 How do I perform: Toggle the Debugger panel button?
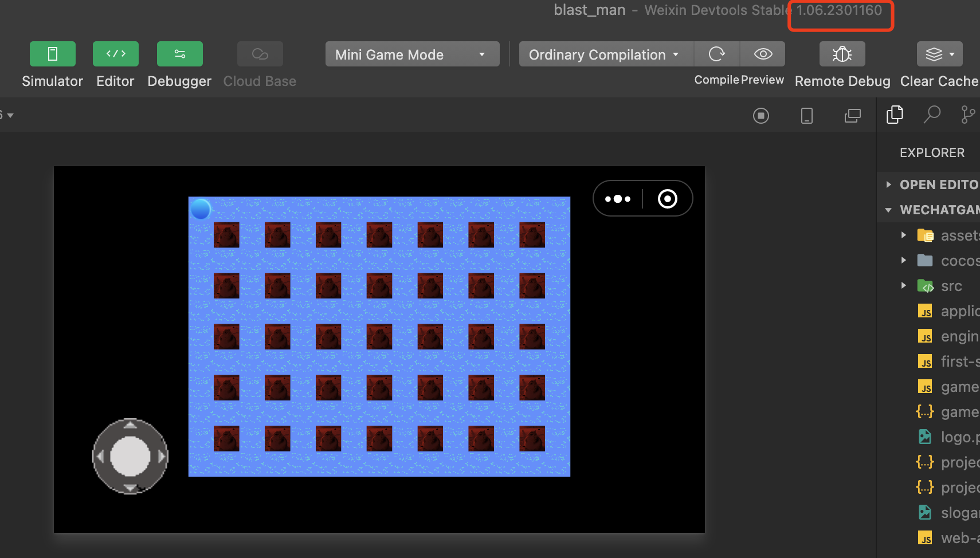click(180, 54)
